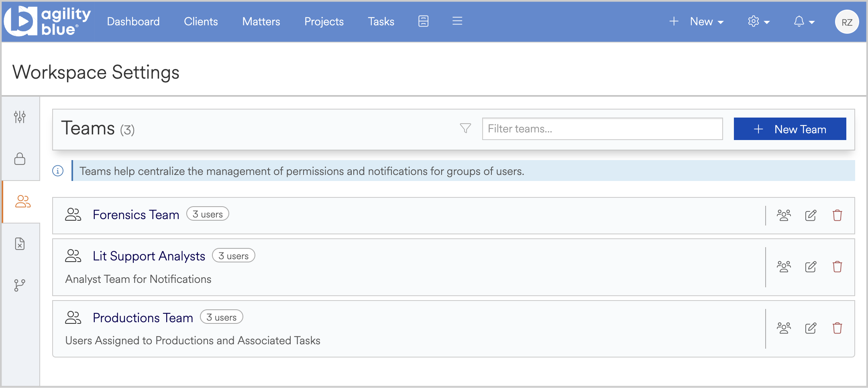Open the Lit Support Analysts link
Screen dimensions: 868x388
[x=149, y=256]
